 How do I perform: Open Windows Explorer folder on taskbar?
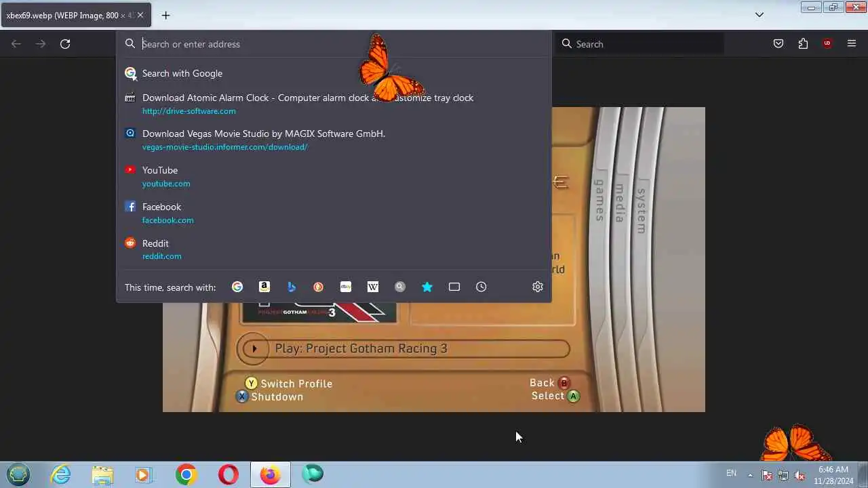coord(102,474)
